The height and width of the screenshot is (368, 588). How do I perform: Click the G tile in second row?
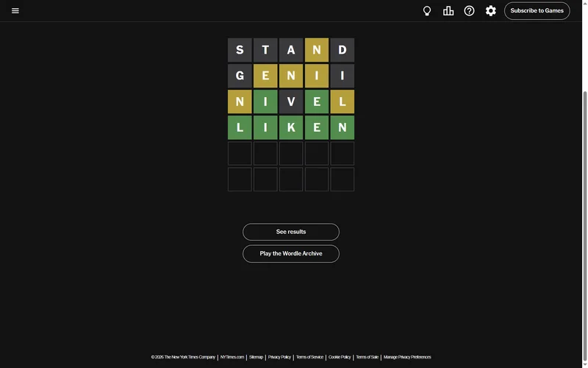pos(240,76)
